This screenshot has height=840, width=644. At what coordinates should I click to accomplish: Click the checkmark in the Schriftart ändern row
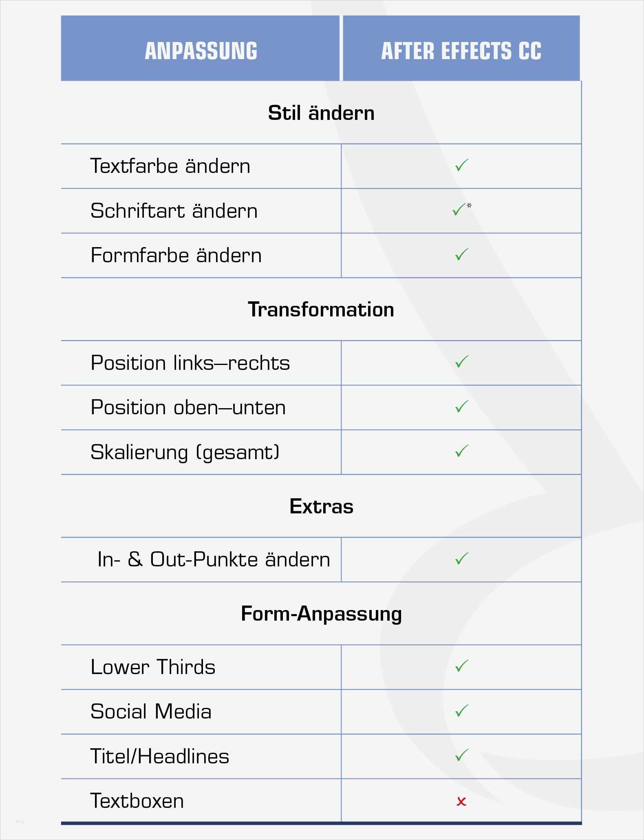click(459, 210)
